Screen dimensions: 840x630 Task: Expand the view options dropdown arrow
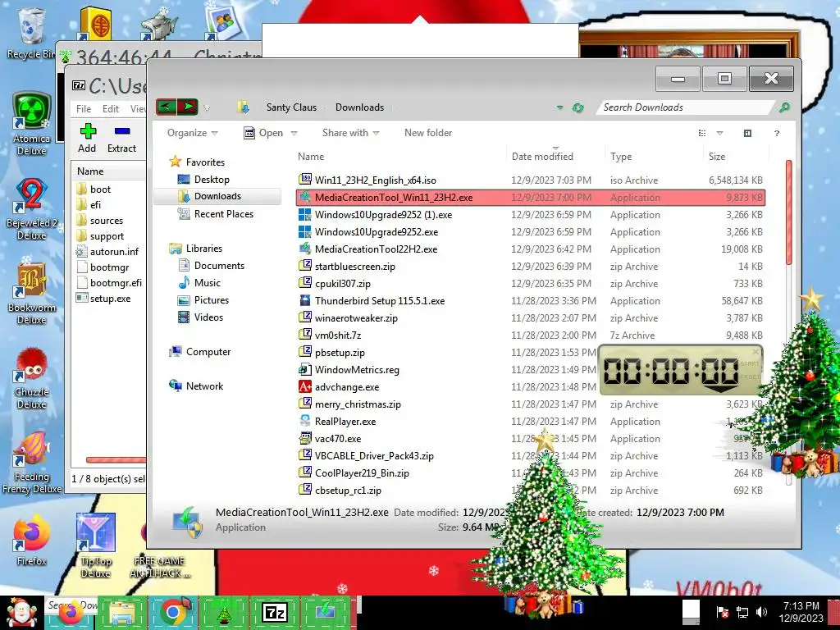719,134
